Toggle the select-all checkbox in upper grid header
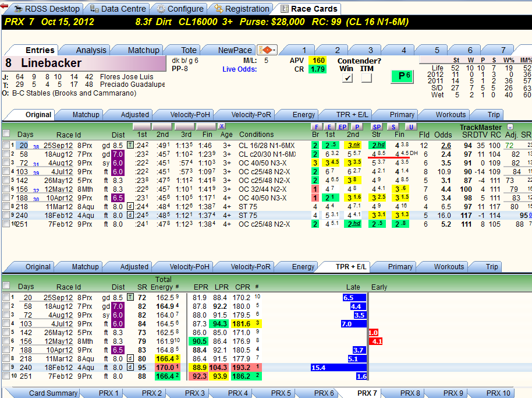 coord(6,133)
